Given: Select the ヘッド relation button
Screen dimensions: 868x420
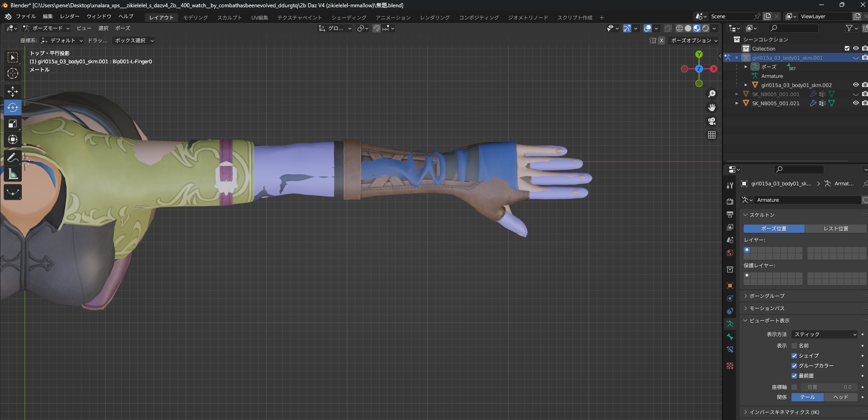Looking at the screenshot, I should [841, 397].
